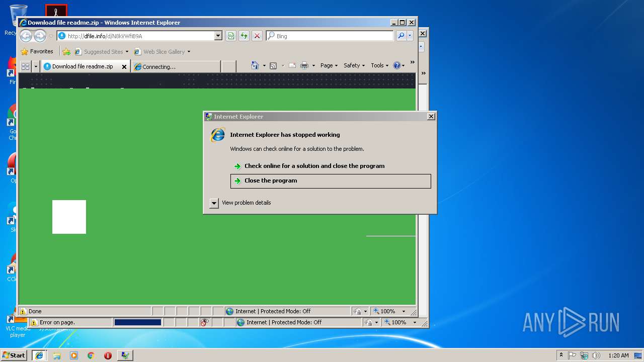Click the magnifier search button

pyautogui.click(x=401, y=36)
